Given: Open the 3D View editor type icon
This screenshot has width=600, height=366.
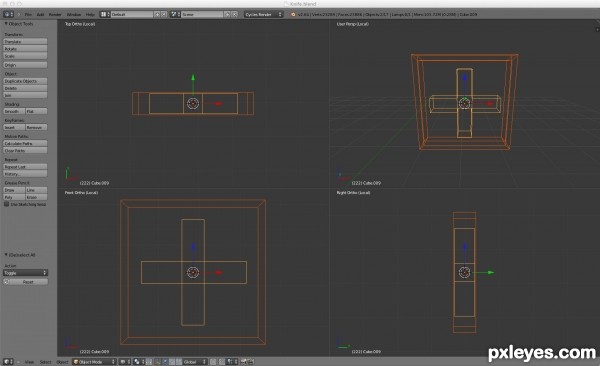Looking at the screenshot, I should 8,361.
